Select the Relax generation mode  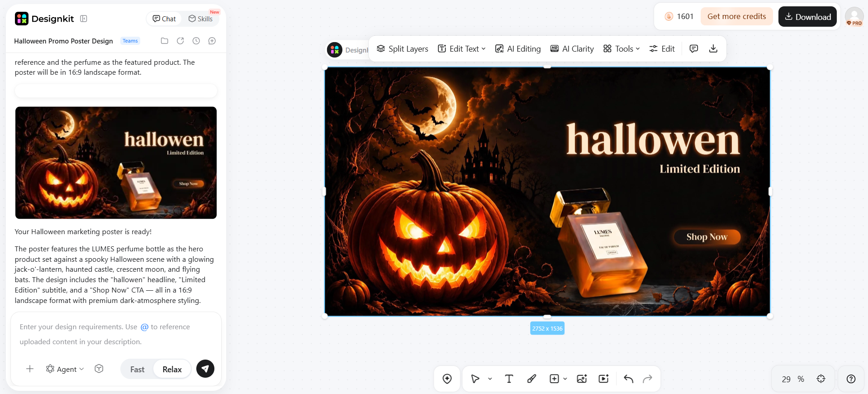(x=172, y=369)
